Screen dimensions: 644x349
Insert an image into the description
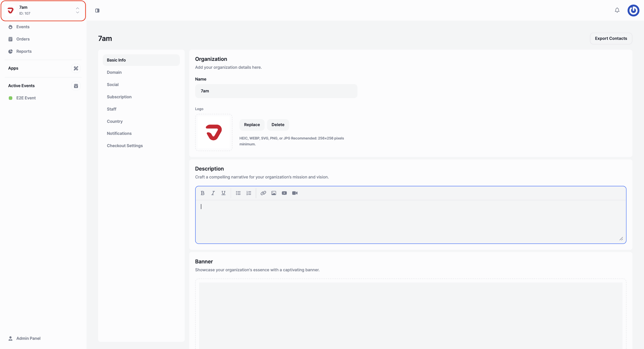coord(274,193)
